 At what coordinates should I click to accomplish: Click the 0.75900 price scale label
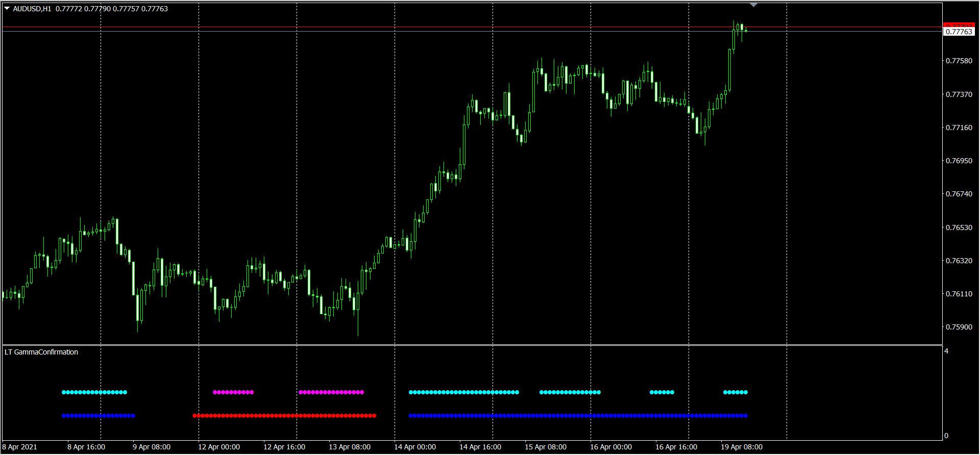coord(959,327)
